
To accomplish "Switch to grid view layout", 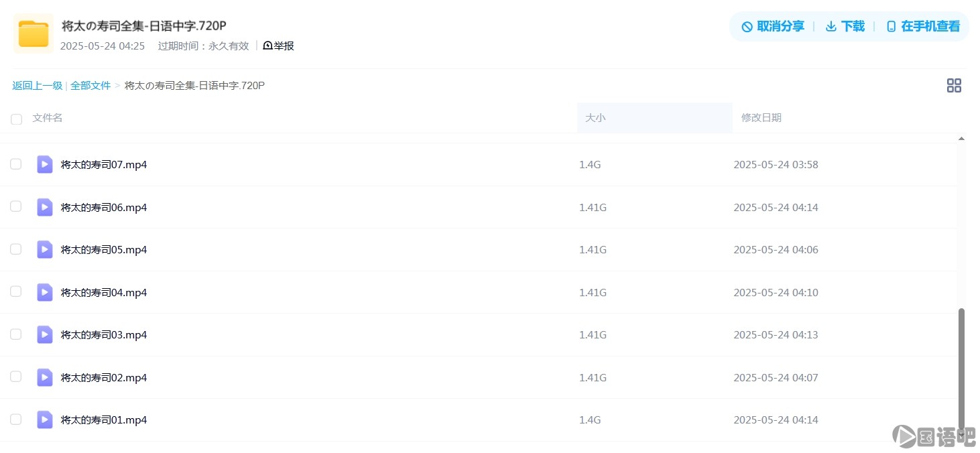I will click(953, 85).
